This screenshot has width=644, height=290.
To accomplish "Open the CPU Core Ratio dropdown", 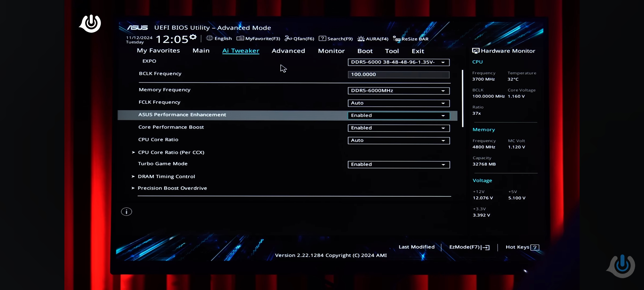I will (399, 140).
